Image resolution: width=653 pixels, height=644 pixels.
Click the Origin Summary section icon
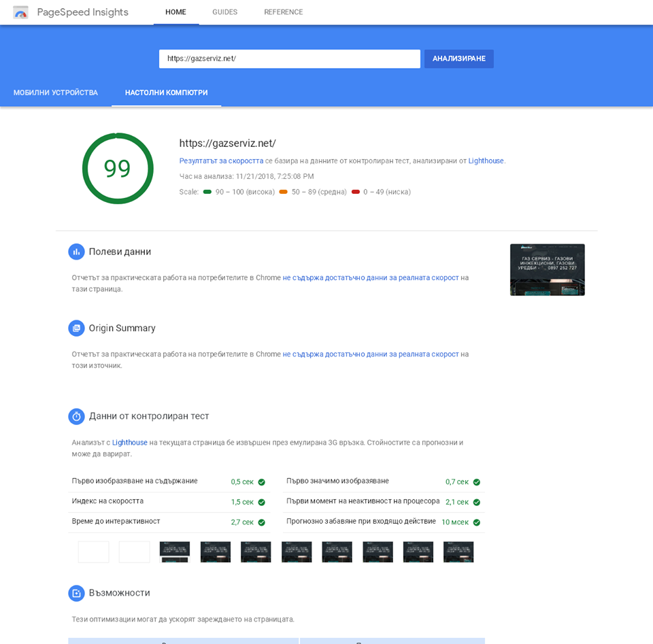click(76, 328)
